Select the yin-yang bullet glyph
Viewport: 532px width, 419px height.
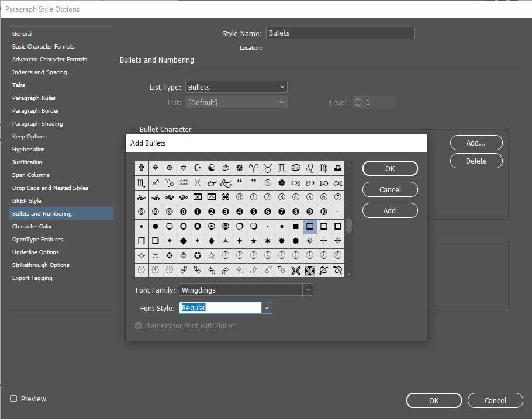pos(212,168)
